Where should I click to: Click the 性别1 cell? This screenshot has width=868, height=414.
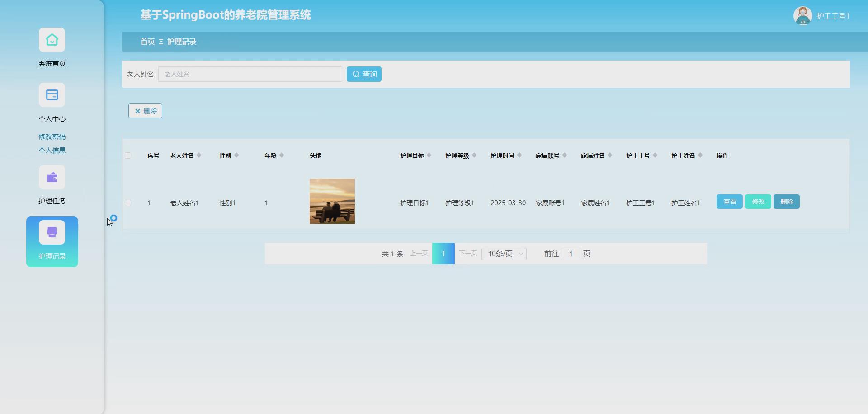tap(227, 203)
